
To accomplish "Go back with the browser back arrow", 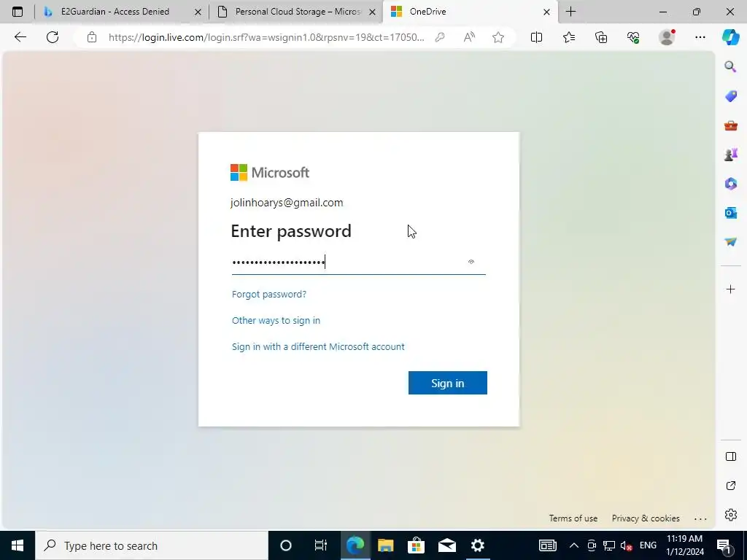I will click(x=20, y=37).
